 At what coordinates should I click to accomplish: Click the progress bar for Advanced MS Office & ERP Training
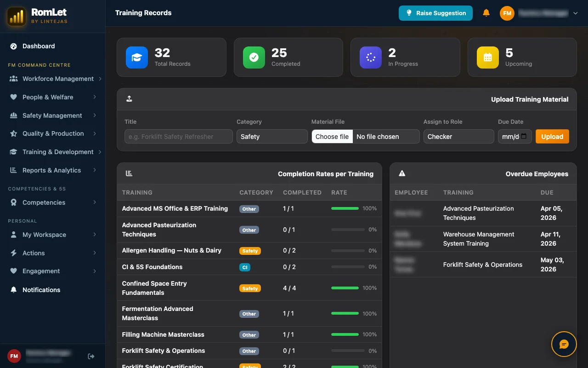[345, 208]
